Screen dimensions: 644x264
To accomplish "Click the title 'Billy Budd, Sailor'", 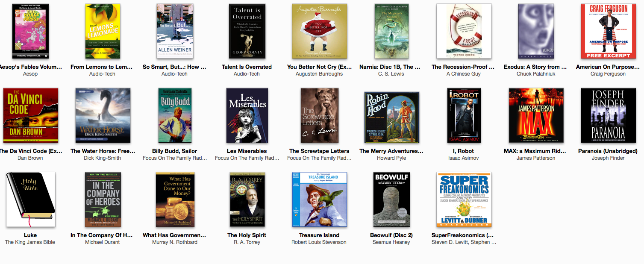I will [x=175, y=151].
